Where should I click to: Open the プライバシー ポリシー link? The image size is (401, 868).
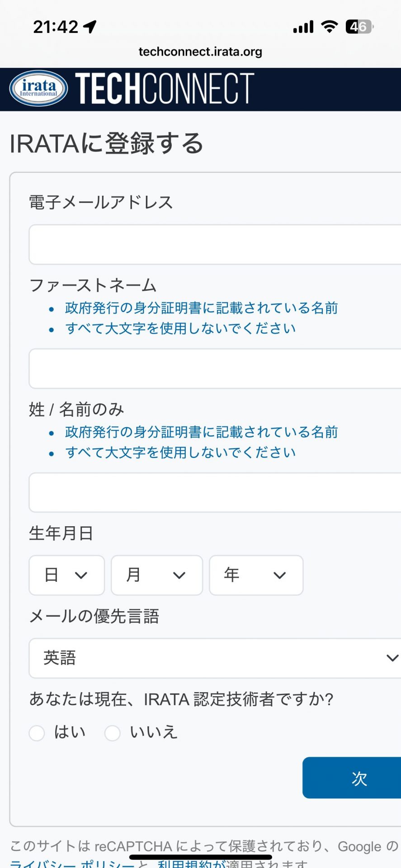click(x=72, y=864)
